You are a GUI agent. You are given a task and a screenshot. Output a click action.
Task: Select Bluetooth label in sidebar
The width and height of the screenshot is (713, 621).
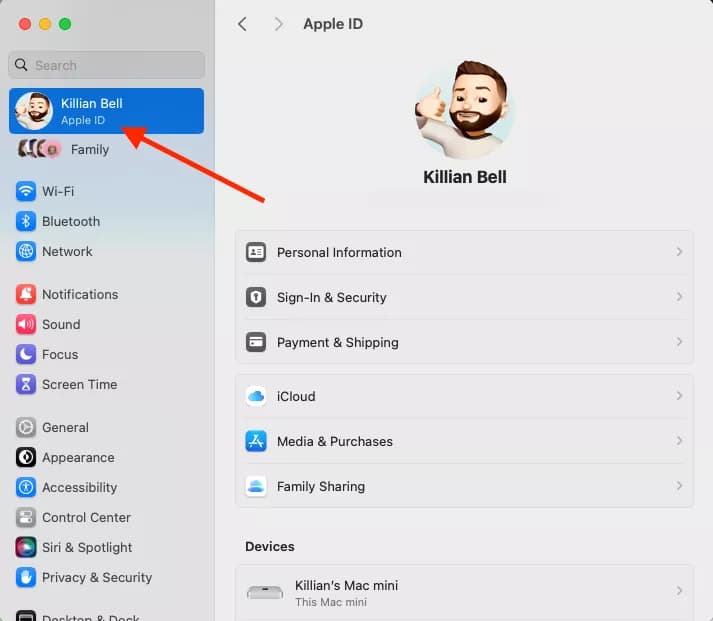(x=71, y=221)
